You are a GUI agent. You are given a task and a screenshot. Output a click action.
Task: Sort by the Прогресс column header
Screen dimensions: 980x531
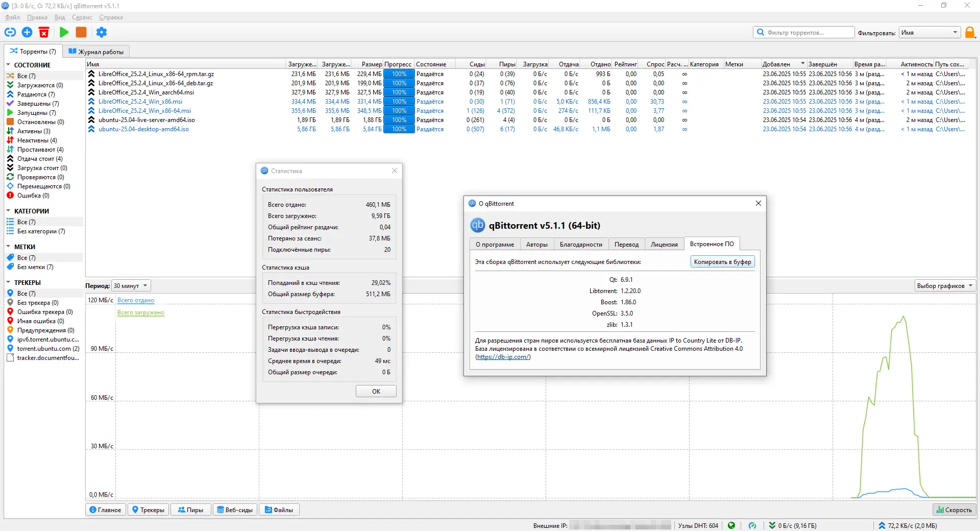pyautogui.click(x=398, y=64)
